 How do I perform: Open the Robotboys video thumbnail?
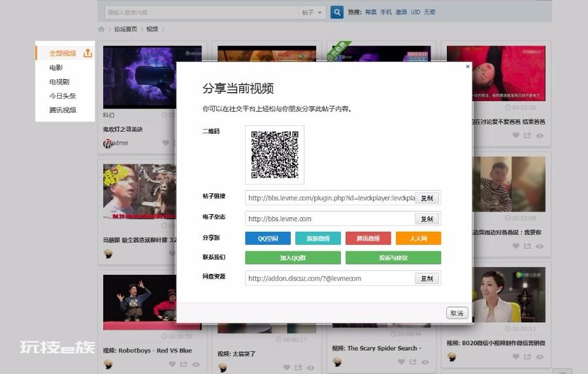click(140, 302)
